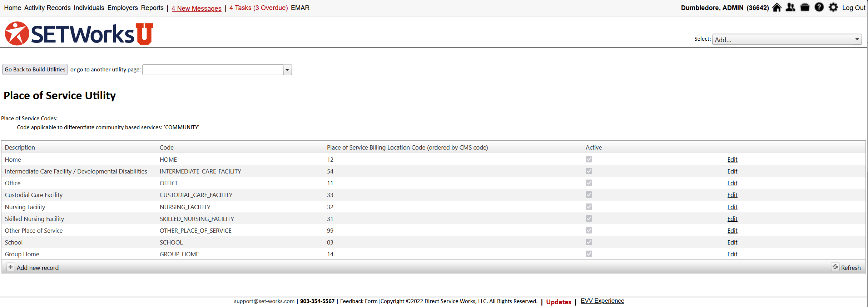Click Dumbledore, ADMIN (36642) user name

click(x=725, y=8)
